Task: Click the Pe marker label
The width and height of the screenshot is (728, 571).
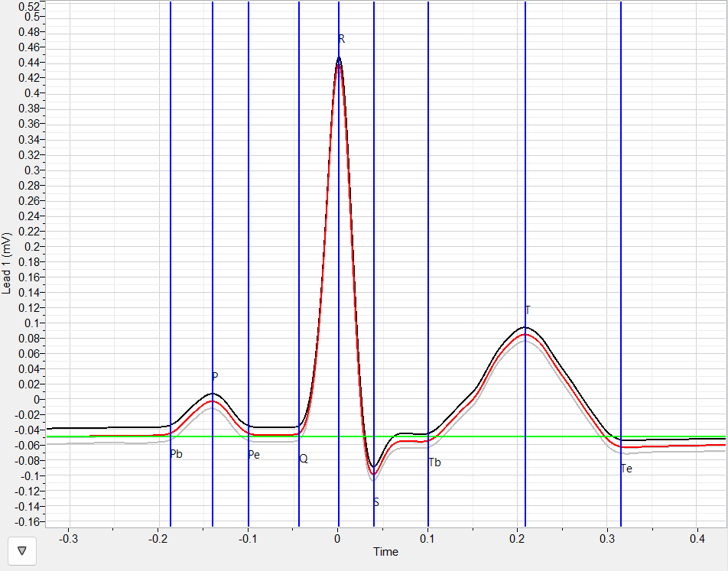Action: [x=254, y=455]
